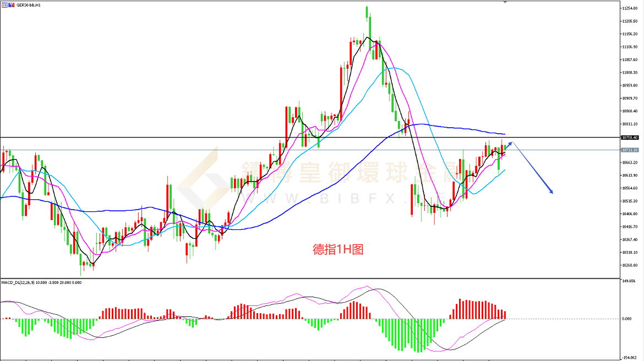Click the 10711.10 current price label
Image resolution: width=644 pixels, height=361 pixels.
tap(630, 150)
